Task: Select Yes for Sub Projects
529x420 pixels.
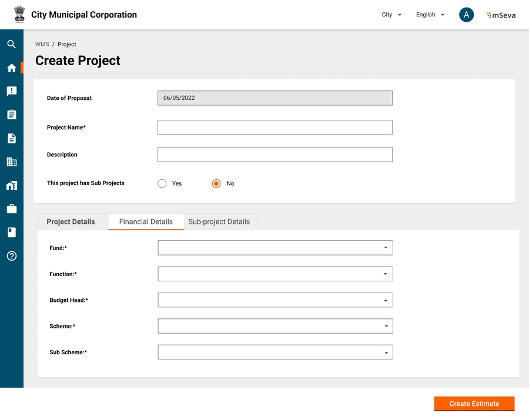Action: point(162,183)
